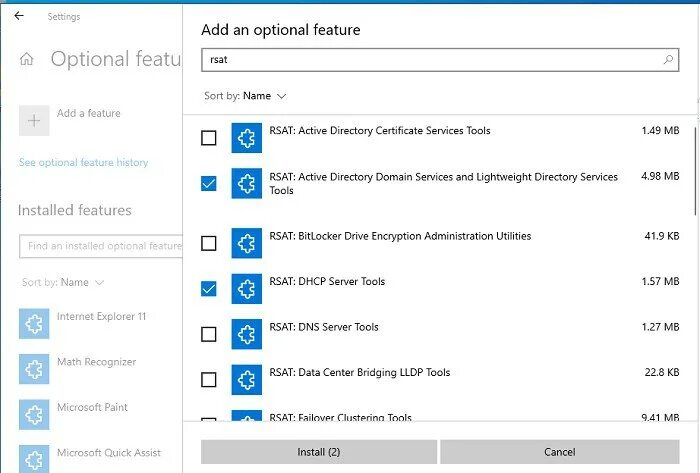Click Microsoft Quick Assist feature icon

(x=34, y=459)
